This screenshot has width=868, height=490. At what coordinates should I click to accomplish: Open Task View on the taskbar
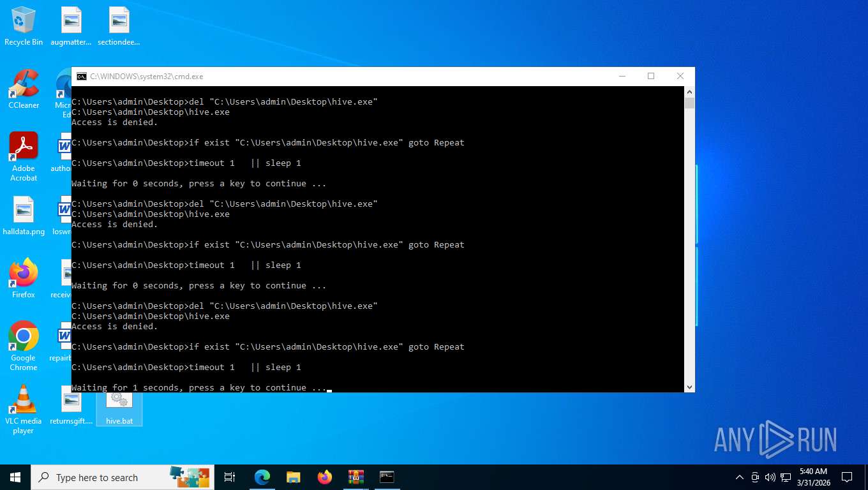[230, 477]
